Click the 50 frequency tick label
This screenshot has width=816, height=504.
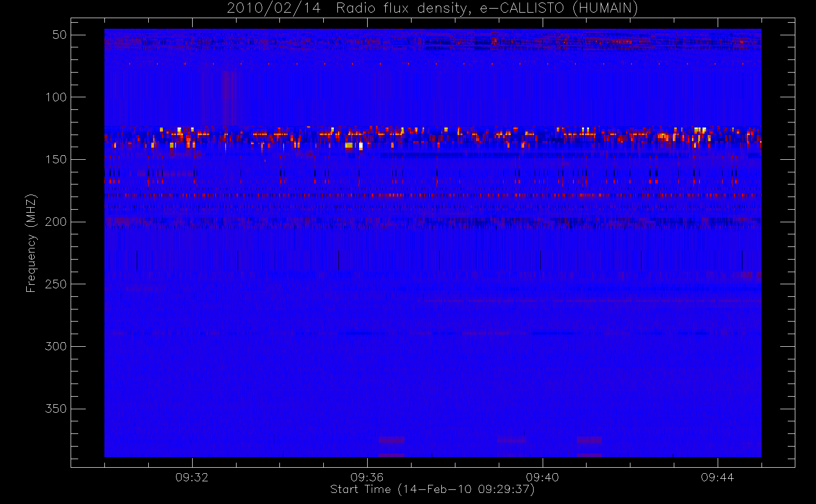coord(60,35)
